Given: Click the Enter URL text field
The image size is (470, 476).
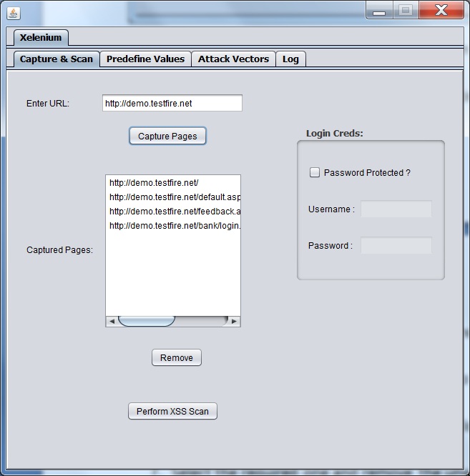Looking at the screenshot, I should [172, 103].
